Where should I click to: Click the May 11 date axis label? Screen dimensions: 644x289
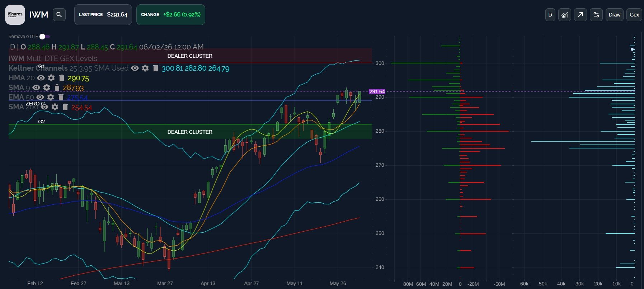tap(295, 283)
